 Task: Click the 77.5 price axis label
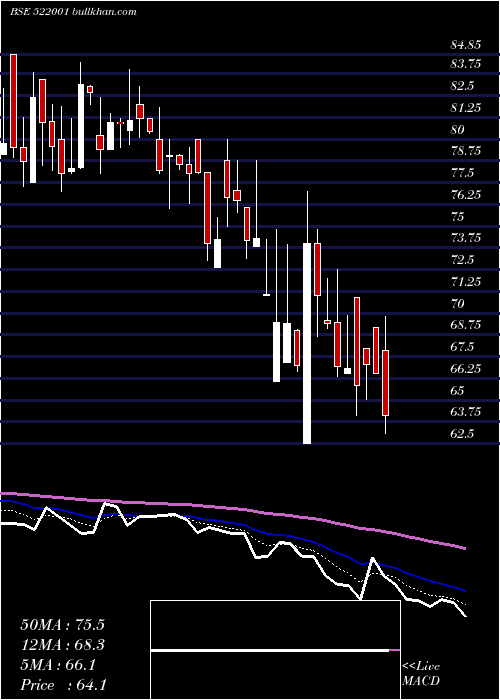click(x=462, y=173)
